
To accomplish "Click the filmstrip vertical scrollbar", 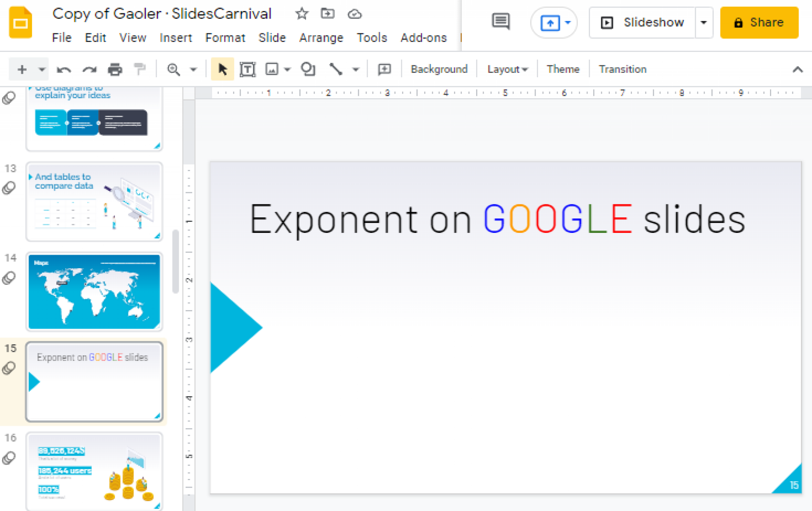I will pos(176,261).
